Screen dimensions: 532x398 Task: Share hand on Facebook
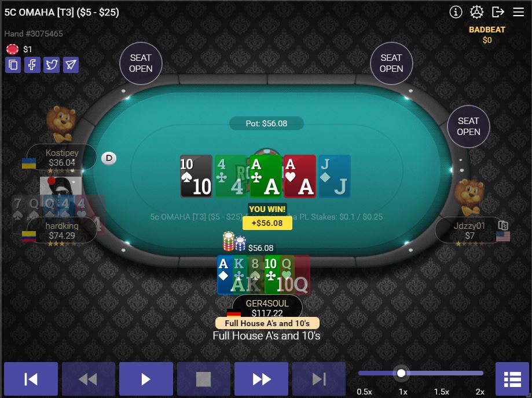[x=32, y=65]
